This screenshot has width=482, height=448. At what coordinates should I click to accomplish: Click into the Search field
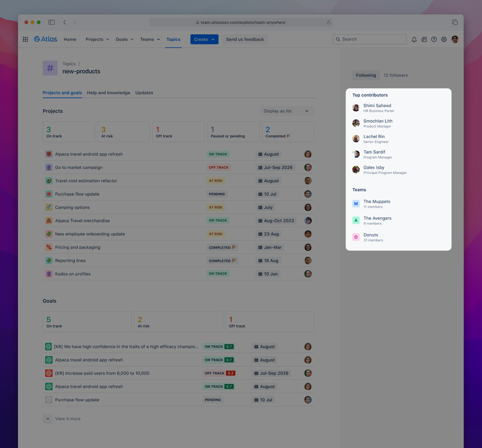370,40
